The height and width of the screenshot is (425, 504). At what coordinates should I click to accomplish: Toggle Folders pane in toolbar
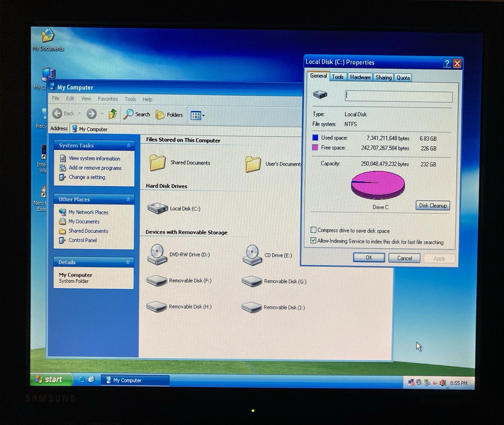point(169,115)
